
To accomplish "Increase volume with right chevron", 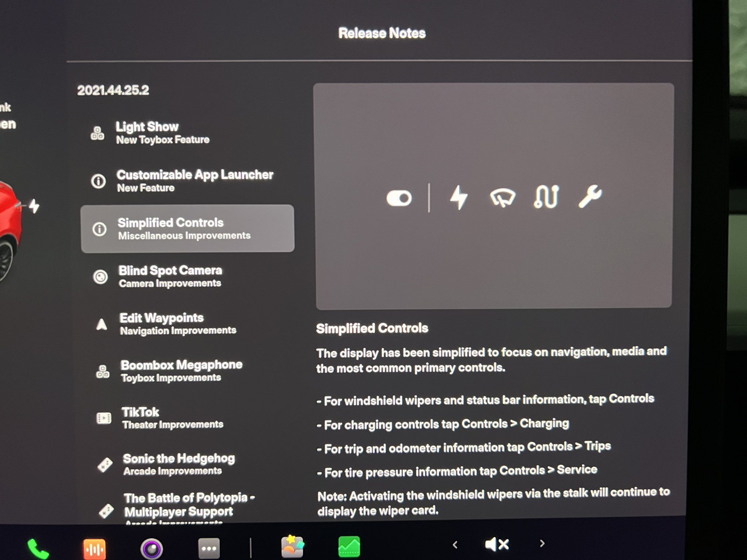I will pyautogui.click(x=542, y=544).
